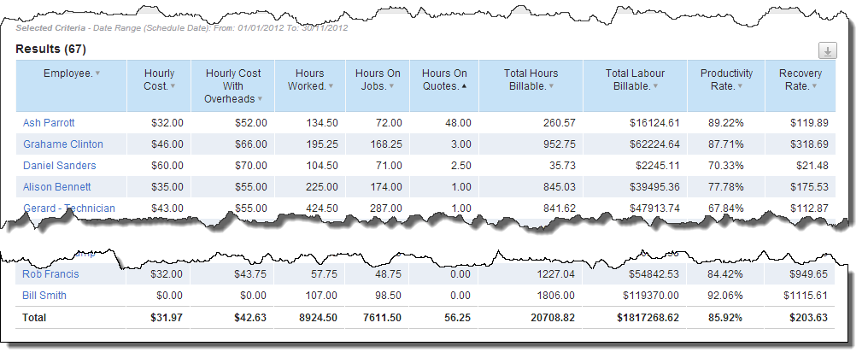
Task: Click the Total row label
Action: point(34,317)
